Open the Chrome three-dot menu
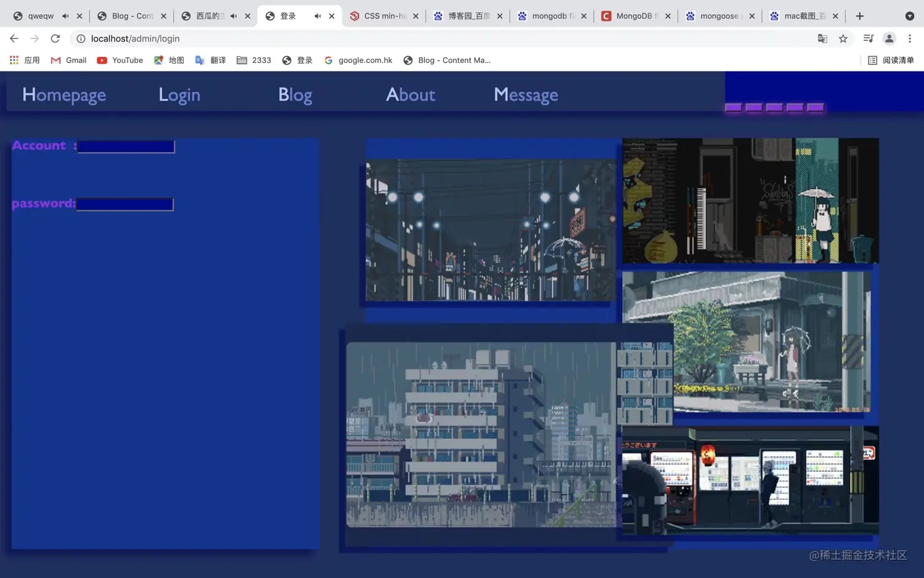 click(910, 39)
